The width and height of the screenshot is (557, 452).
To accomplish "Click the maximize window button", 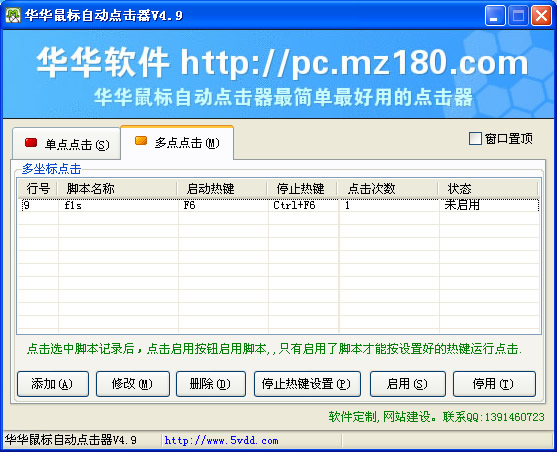I will coord(518,16).
